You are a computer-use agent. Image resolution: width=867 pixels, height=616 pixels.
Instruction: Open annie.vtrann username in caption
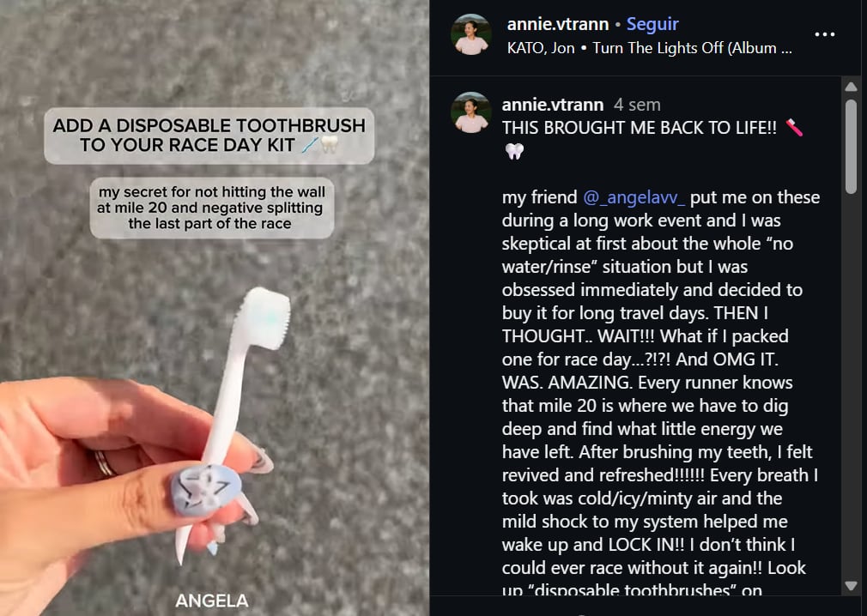[x=552, y=105]
